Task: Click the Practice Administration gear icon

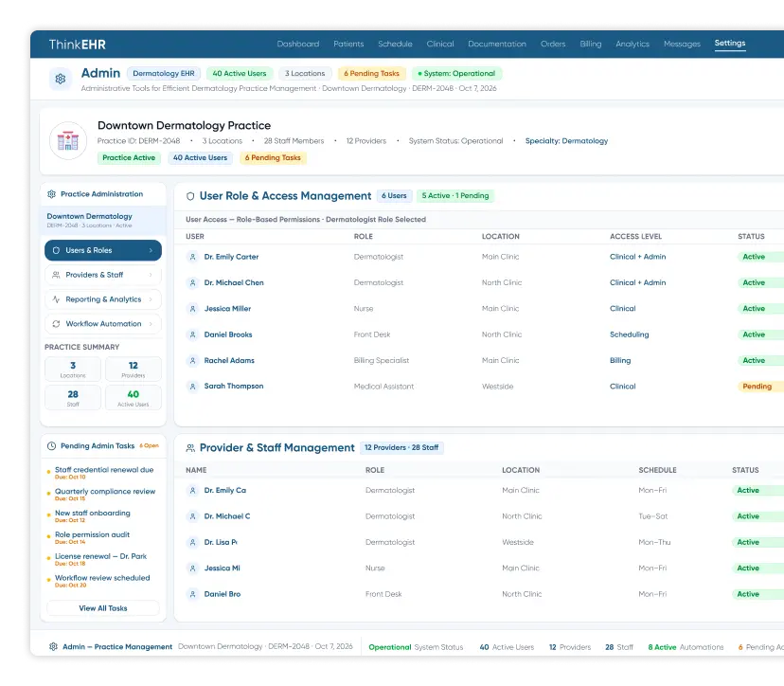Action: tap(51, 194)
